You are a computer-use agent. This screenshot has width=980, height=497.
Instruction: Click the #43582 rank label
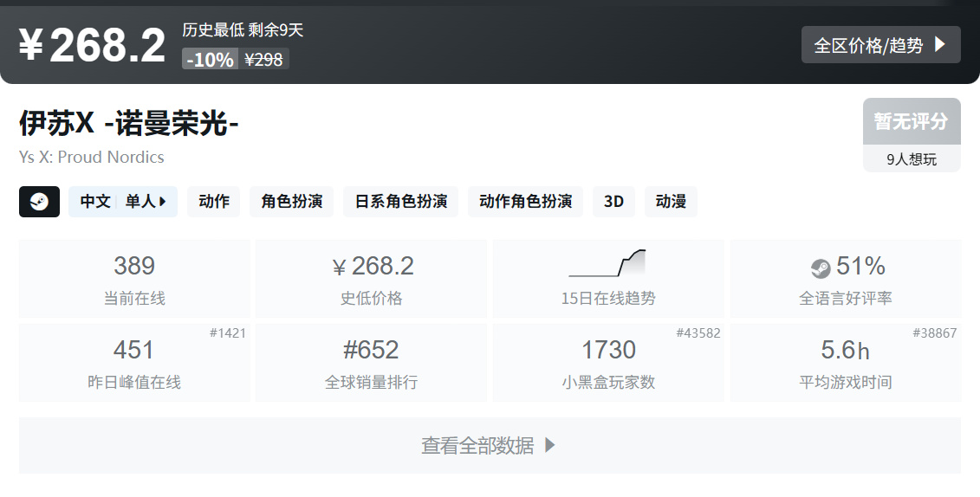pos(698,332)
